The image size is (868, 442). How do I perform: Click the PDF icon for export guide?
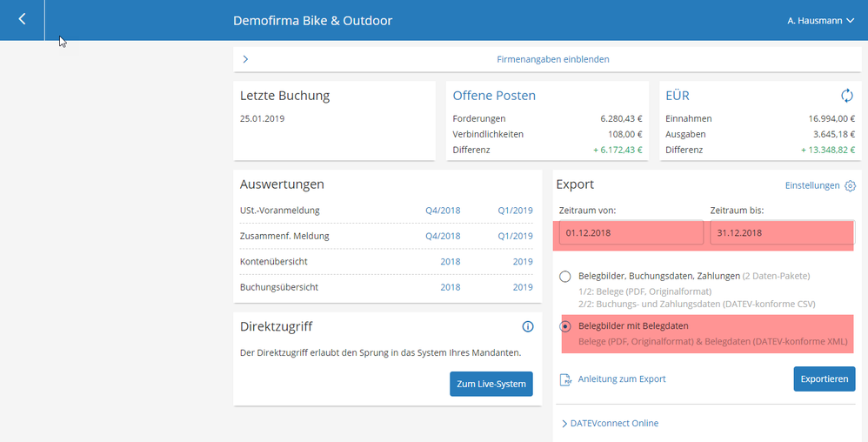tap(565, 379)
